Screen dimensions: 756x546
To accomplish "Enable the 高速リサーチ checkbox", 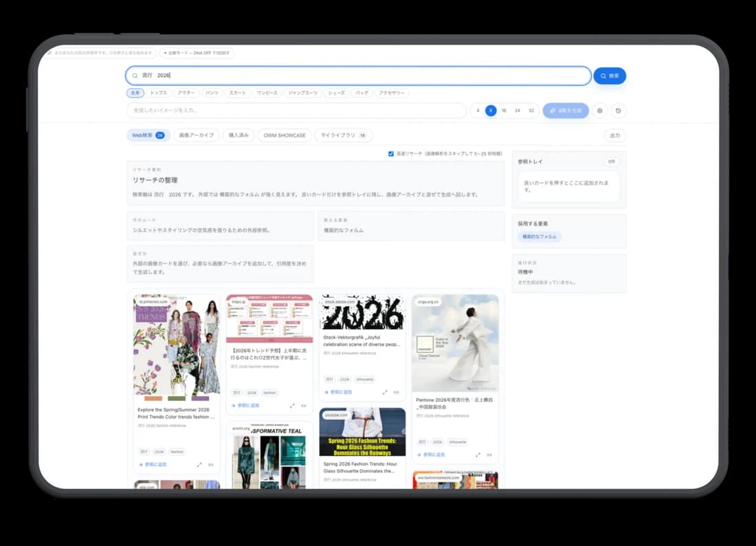I will pos(391,154).
